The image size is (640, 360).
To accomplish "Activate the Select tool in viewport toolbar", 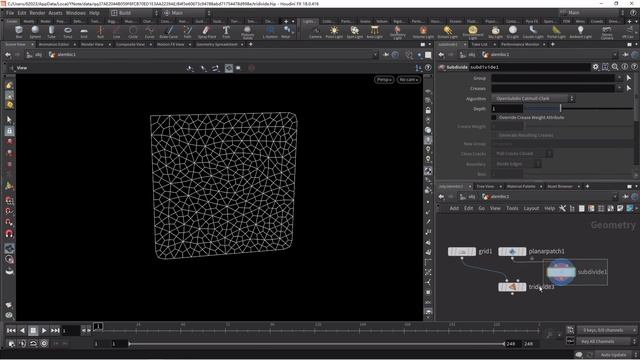I will (x=9, y=120).
